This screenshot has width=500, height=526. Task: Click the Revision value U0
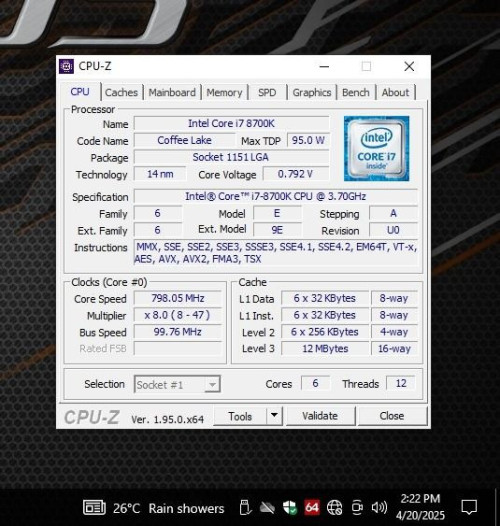(x=393, y=230)
